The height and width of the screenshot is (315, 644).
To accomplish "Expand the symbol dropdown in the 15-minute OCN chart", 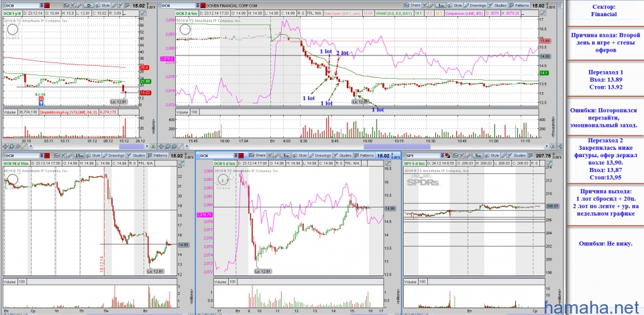I will 42,156.
